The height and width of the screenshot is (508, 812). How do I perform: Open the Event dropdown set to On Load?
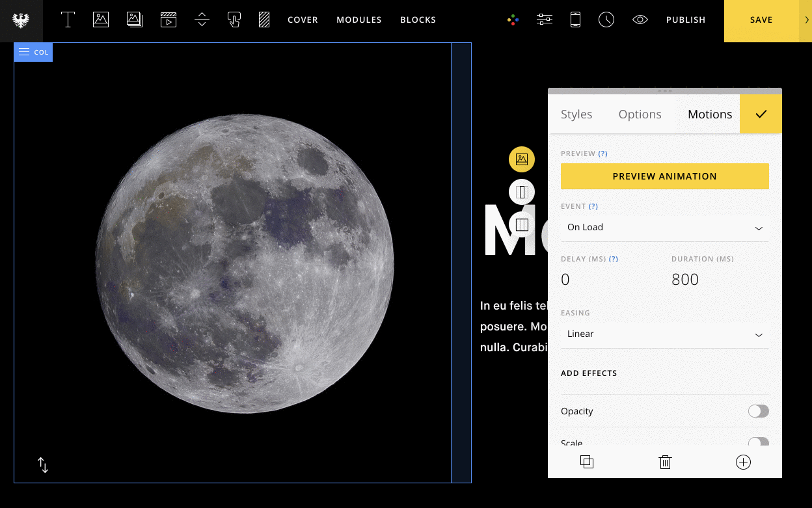point(664,228)
